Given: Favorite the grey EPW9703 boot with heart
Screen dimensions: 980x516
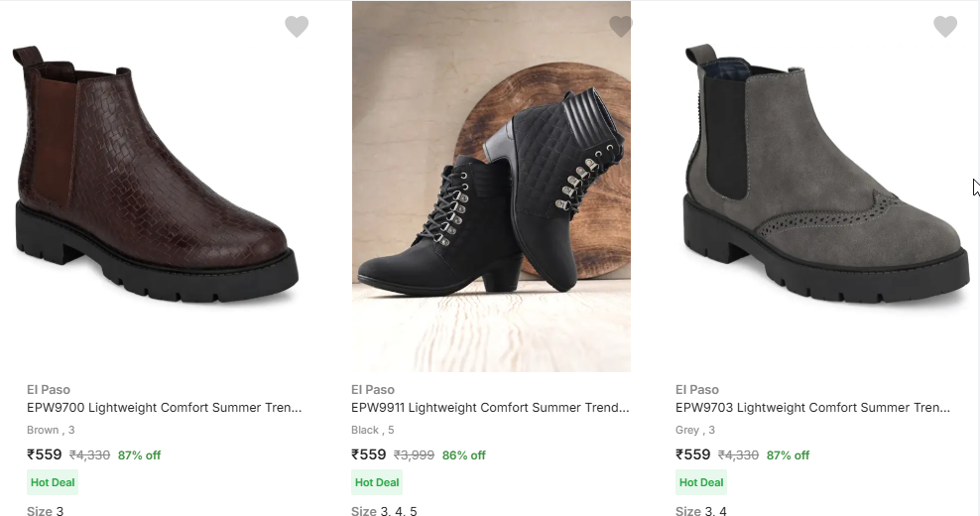Looking at the screenshot, I should tap(945, 27).
